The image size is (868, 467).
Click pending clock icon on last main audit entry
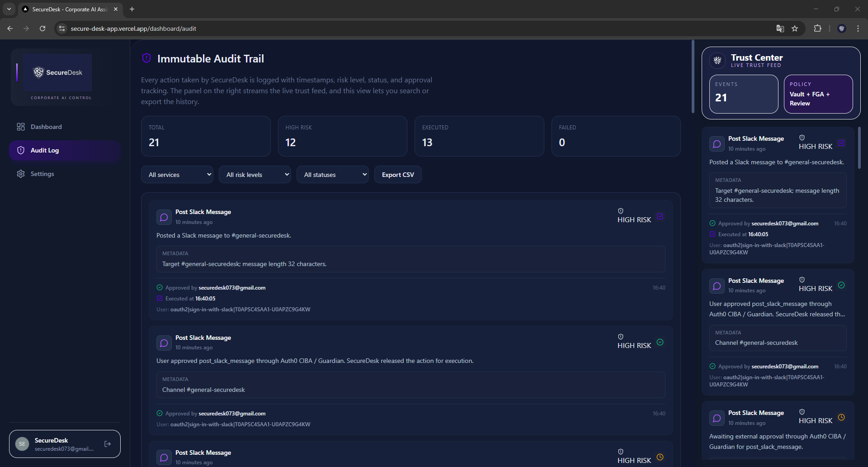point(660,457)
